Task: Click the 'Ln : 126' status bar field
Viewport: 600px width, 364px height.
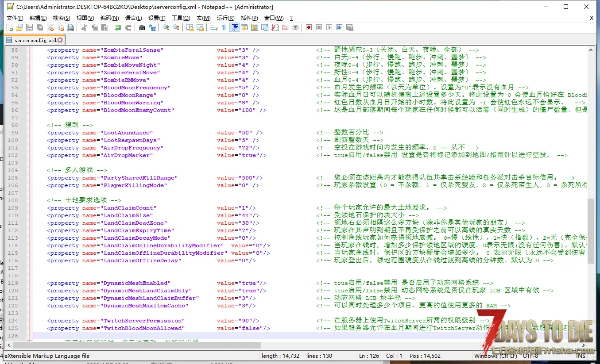Action: tap(369, 356)
